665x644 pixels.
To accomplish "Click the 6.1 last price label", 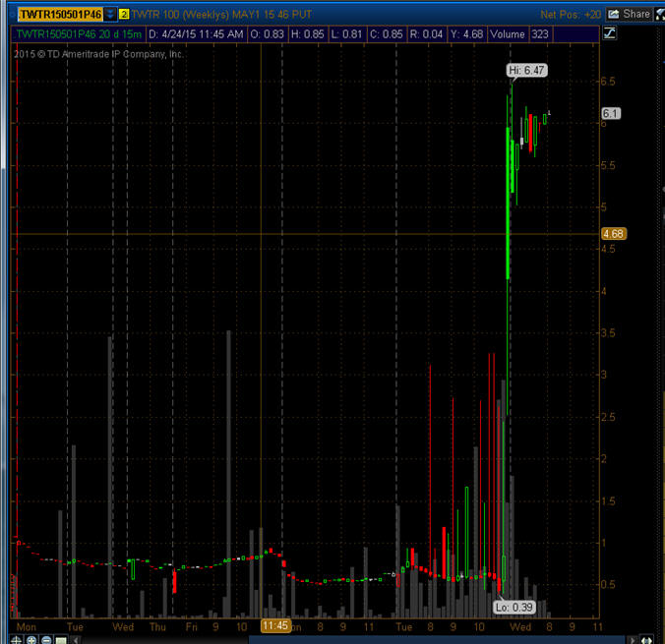I will pyautogui.click(x=609, y=113).
